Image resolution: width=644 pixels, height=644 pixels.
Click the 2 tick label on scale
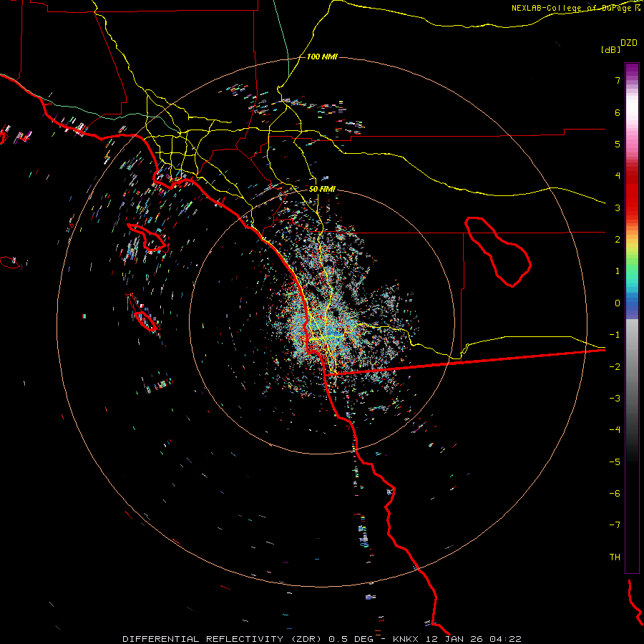618,240
